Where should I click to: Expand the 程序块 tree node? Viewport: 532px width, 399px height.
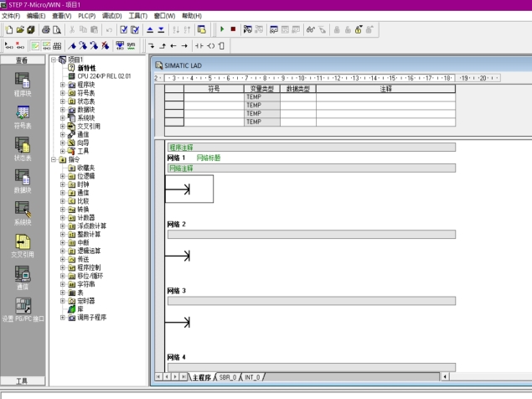(x=63, y=85)
